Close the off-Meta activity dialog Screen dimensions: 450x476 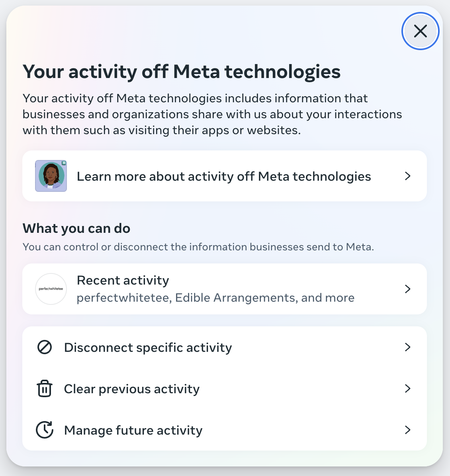(x=420, y=31)
